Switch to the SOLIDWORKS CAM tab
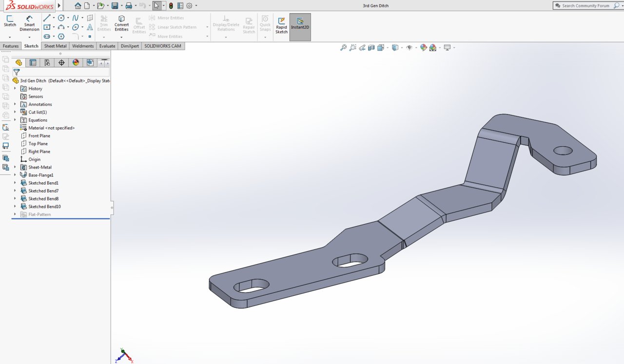 click(163, 46)
